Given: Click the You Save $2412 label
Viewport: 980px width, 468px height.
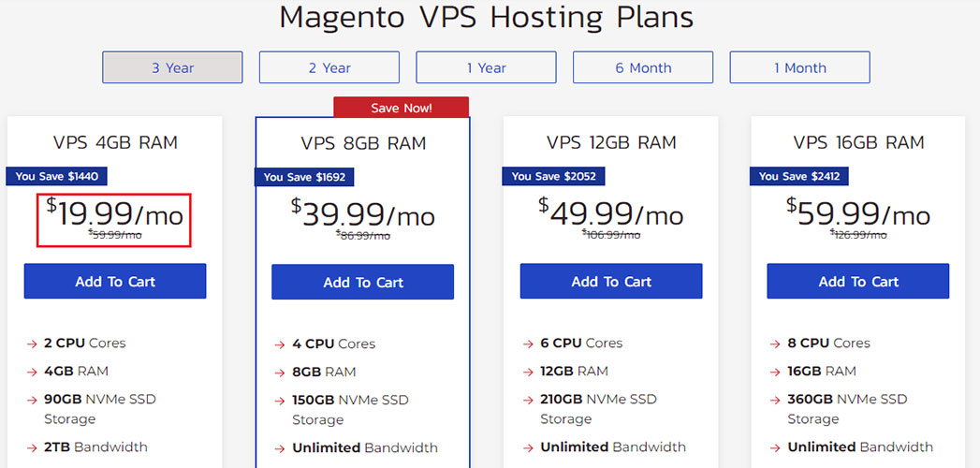Looking at the screenshot, I should pyautogui.click(x=800, y=176).
